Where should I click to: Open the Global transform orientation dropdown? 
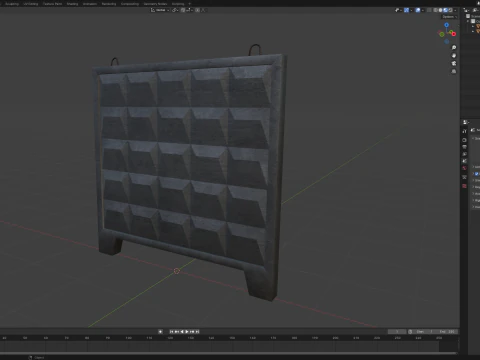tap(160, 10)
